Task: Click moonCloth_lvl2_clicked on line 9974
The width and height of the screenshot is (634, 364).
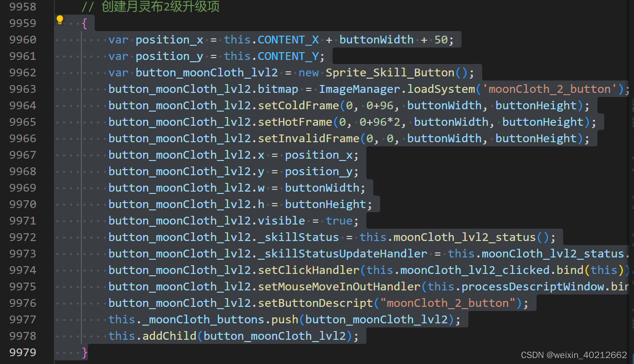Action: pos(475,270)
